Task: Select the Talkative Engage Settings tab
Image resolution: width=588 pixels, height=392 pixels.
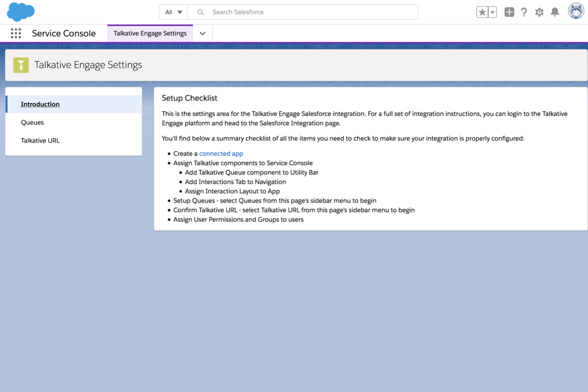Action: coord(150,34)
